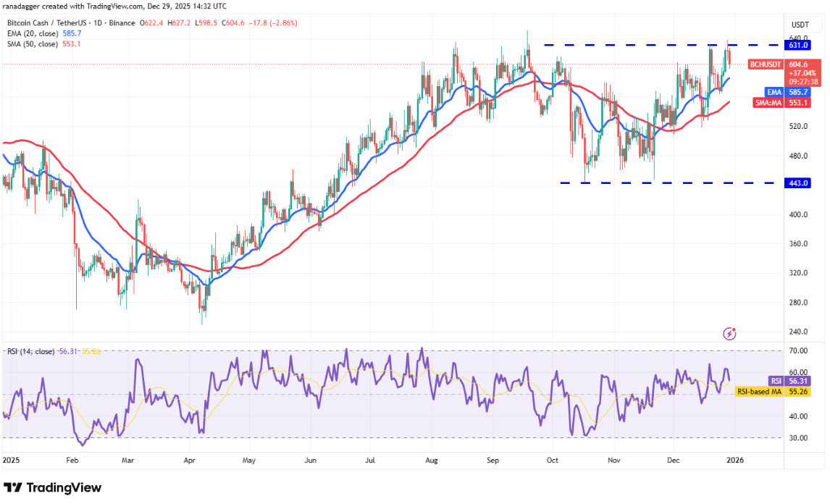Image resolution: width=830 pixels, height=504 pixels.
Task: Click the TradingView logo
Action: (x=53, y=488)
